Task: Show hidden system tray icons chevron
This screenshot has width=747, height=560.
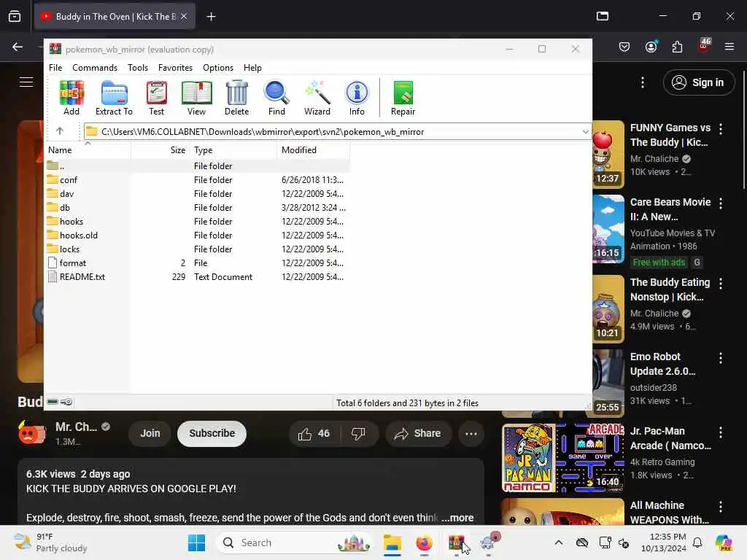Action: (x=558, y=542)
